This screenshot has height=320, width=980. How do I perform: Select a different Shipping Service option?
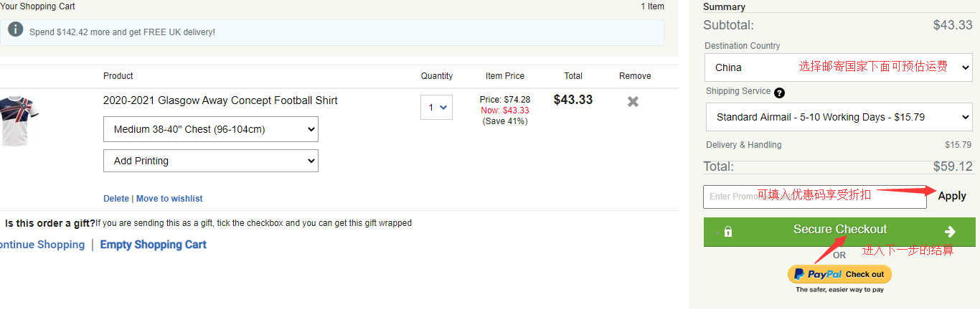coord(839,117)
